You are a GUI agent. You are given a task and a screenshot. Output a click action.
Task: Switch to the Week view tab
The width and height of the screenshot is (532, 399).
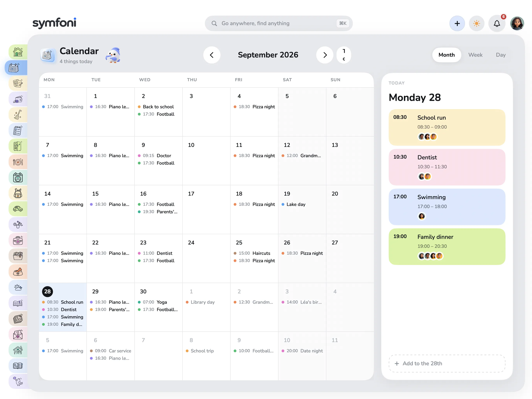tap(475, 55)
